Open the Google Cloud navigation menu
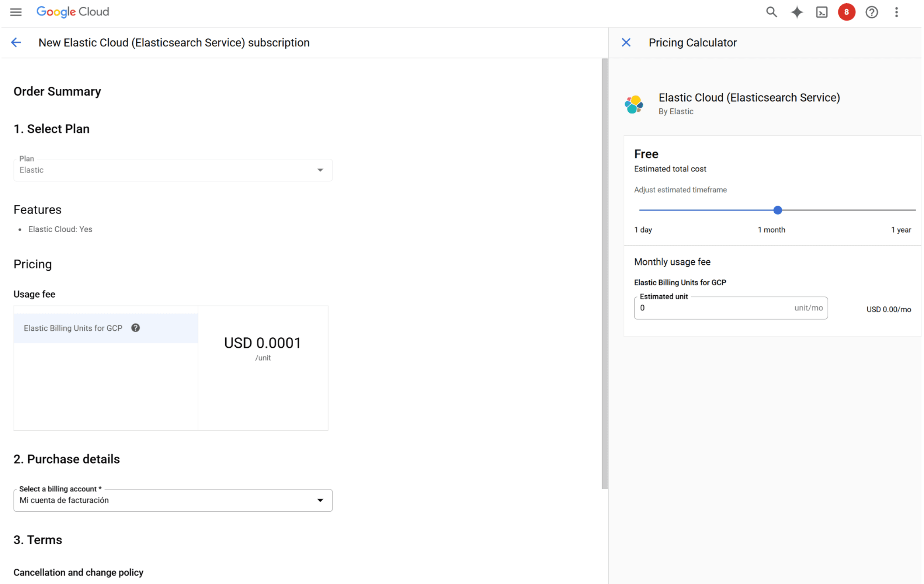924x584 pixels. point(15,12)
